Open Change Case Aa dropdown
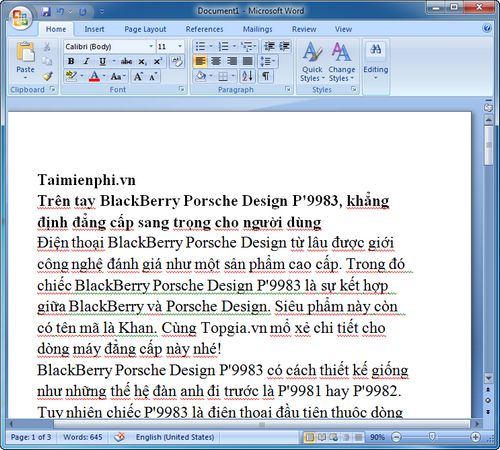Screen dimensions: 500x450 click(x=118, y=77)
